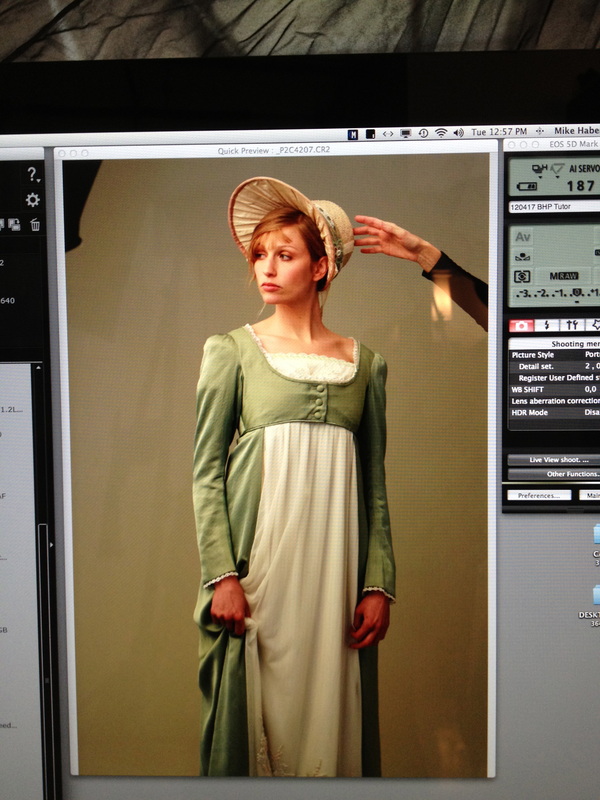Click the lock/protect image icon in left panel
Viewport: 600px width, 800px height.
point(14,224)
